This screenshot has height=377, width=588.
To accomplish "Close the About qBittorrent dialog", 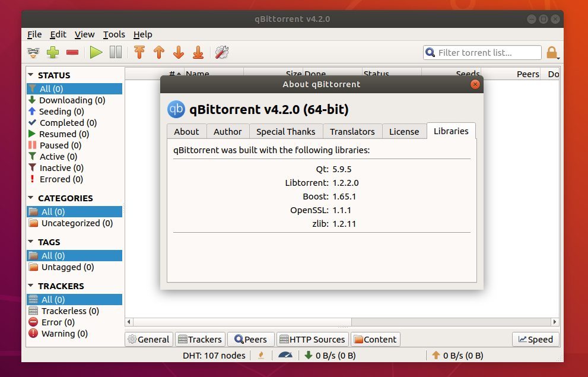I will pos(475,84).
